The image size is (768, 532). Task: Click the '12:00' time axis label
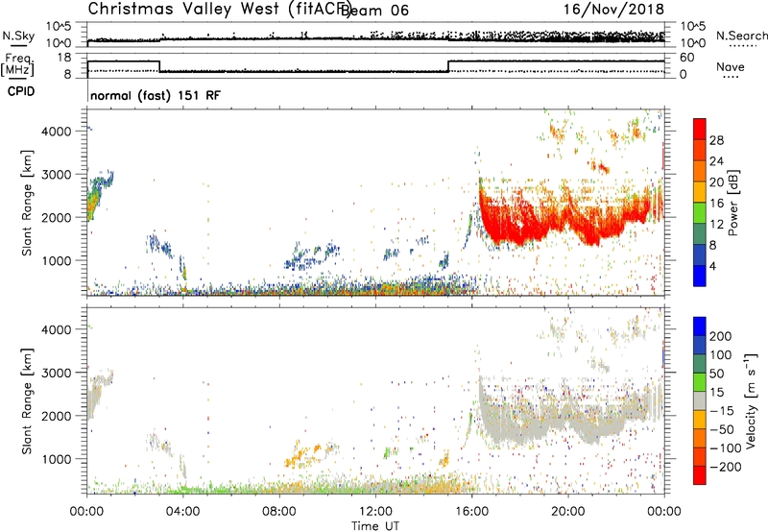coord(375,512)
